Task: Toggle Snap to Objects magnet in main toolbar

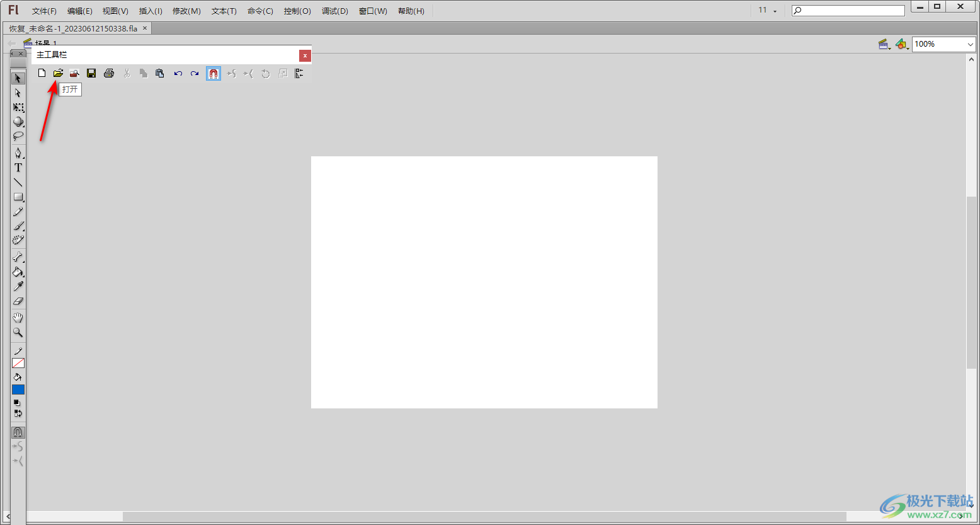Action: (214, 74)
